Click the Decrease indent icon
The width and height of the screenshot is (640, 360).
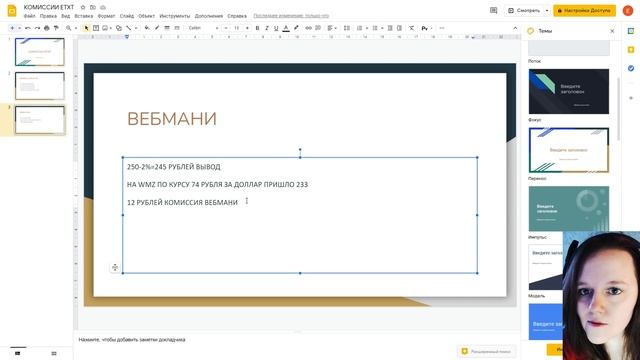pyautogui.click(x=390, y=28)
